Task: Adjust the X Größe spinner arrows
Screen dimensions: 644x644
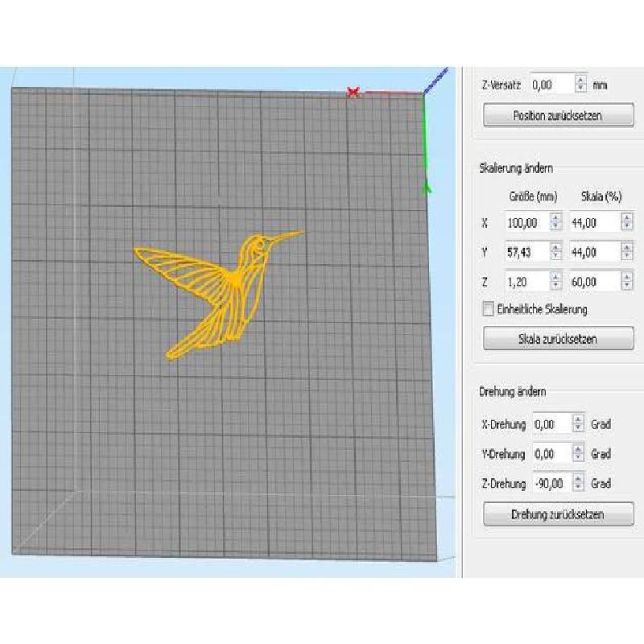Action: pos(555,223)
